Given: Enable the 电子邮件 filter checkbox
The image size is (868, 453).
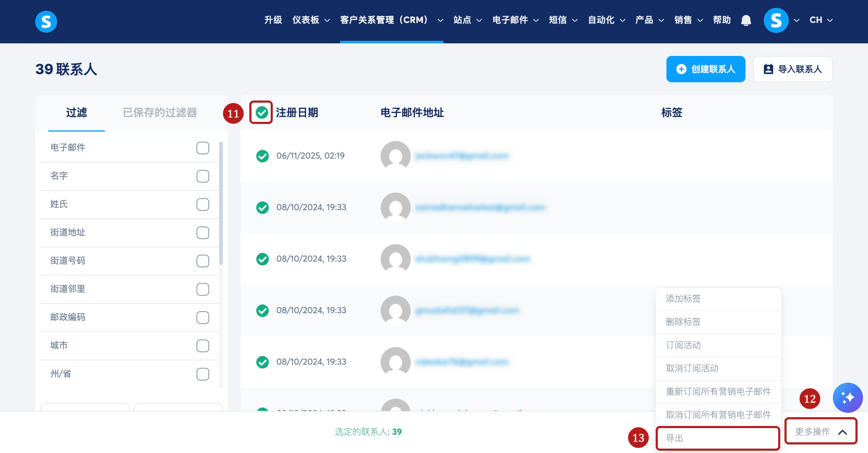Looking at the screenshot, I should tap(203, 148).
